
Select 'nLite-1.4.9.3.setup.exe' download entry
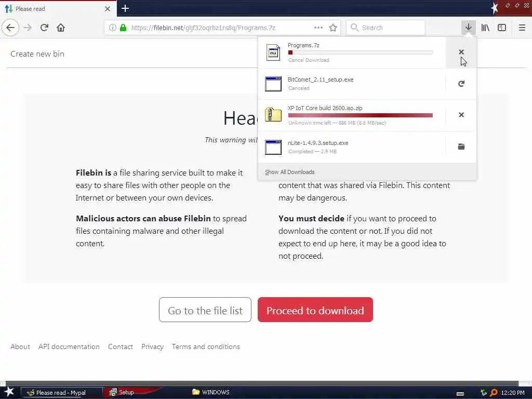point(352,147)
